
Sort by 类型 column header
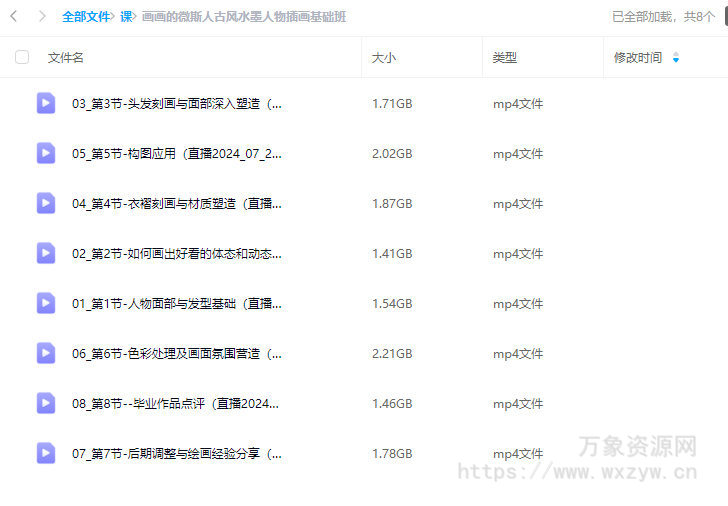point(505,58)
